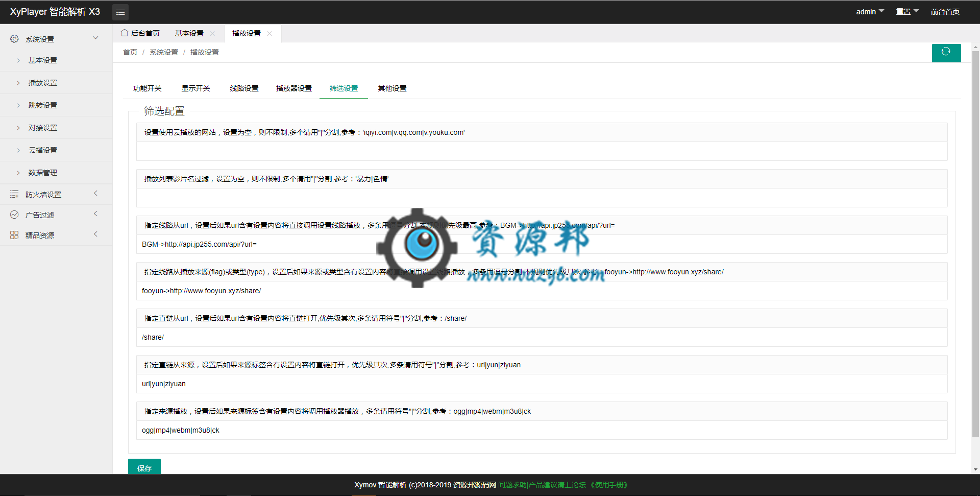Click the 筛选配置 fieldset legend
This screenshot has width=980, height=496.
(x=164, y=111)
